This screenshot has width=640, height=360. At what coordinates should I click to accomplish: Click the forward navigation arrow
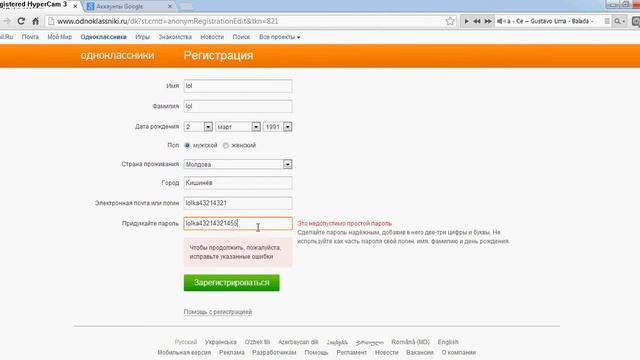7,21
